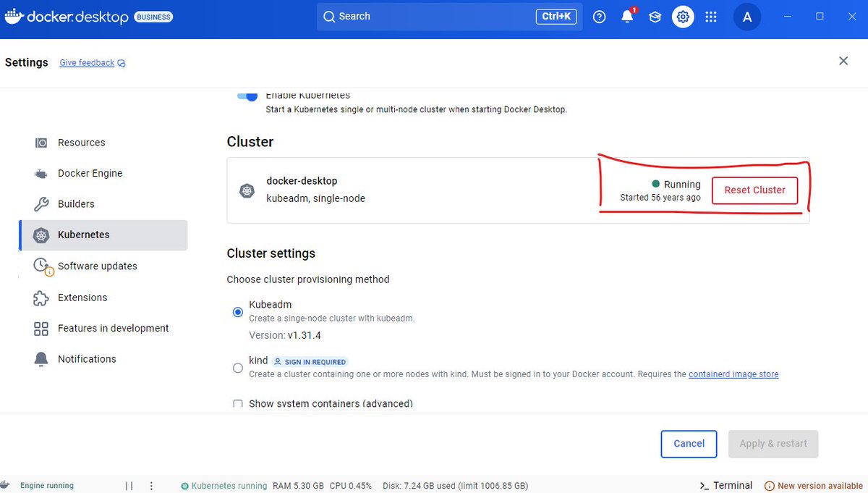
Task: Click the Kubernetes wheel sidebar icon
Action: click(41, 235)
